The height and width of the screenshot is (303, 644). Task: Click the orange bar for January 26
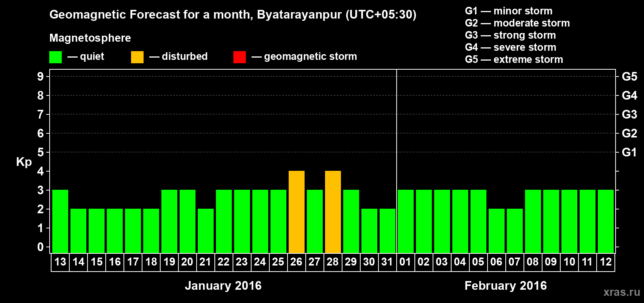[x=297, y=212]
